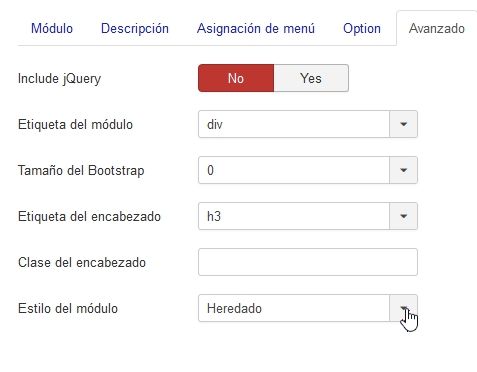Click the Avanzado tab
The width and height of the screenshot is (477, 372).
(x=437, y=28)
